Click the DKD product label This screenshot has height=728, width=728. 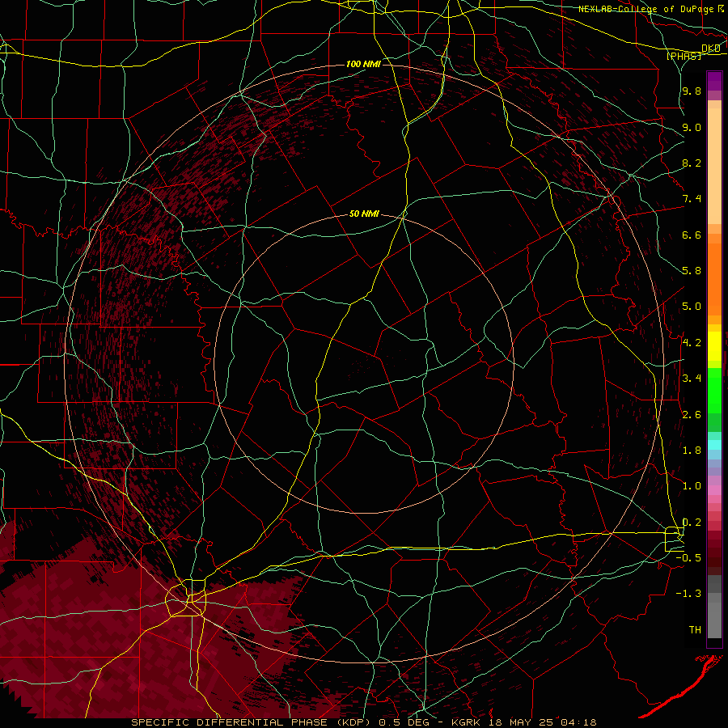click(711, 49)
